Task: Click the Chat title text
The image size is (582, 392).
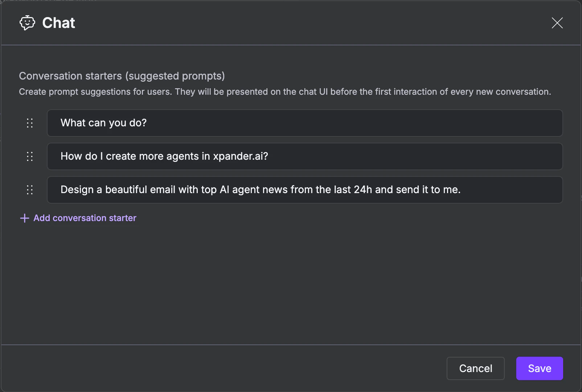Action: coord(58,23)
